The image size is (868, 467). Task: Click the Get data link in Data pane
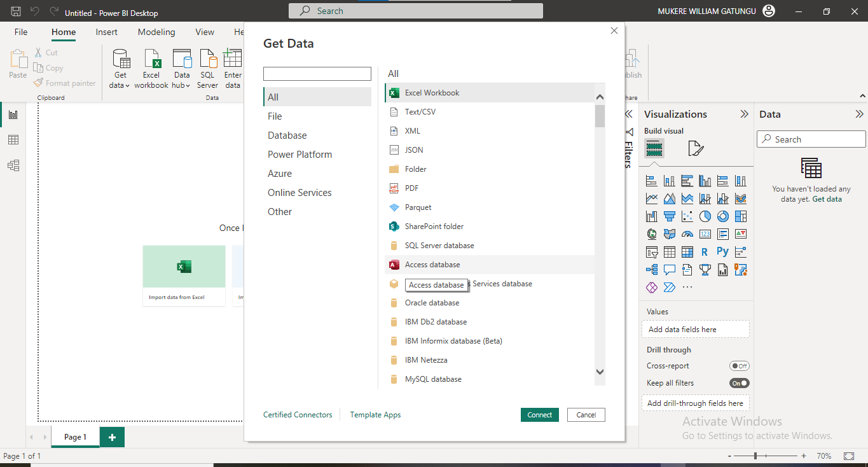point(827,199)
